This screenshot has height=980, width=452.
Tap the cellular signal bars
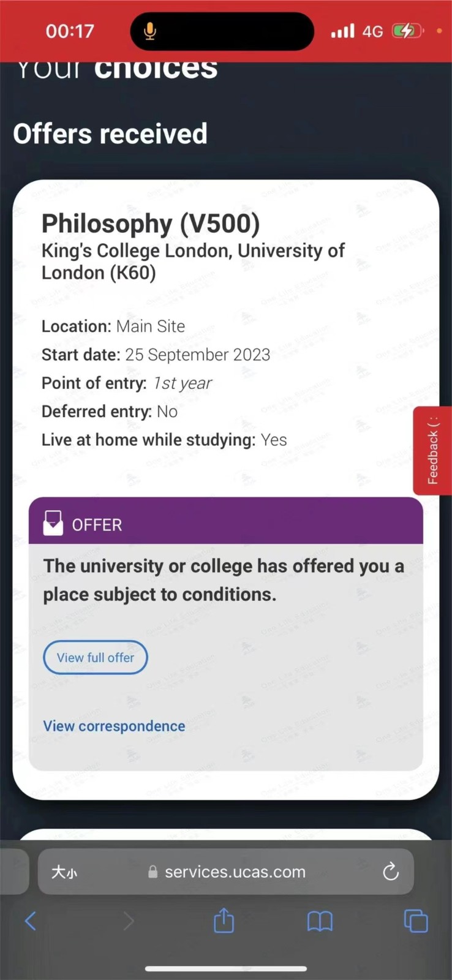tap(343, 31)
